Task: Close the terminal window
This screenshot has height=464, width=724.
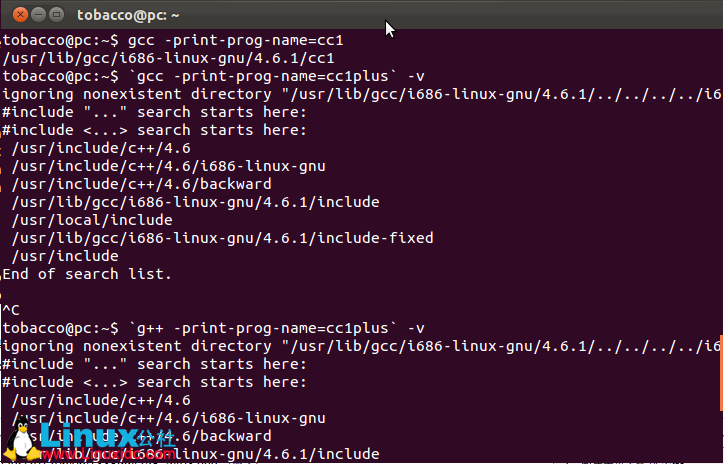Action: [20, 15]
